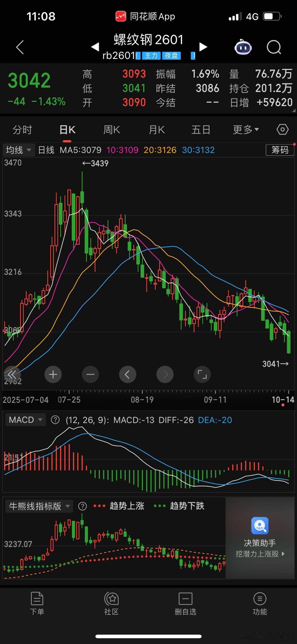Switch to 周K tab
Screen dimensions: 297x644
click(112, 129)
